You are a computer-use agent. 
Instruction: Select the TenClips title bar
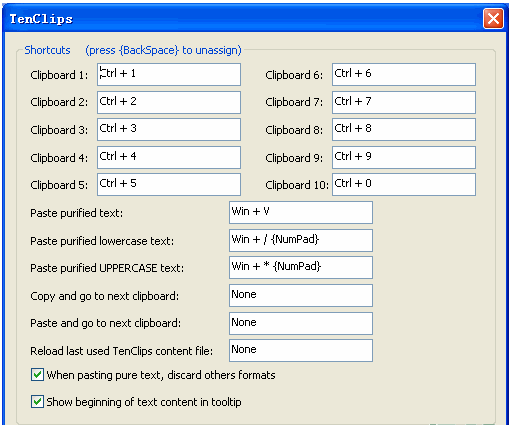(242, 19)
